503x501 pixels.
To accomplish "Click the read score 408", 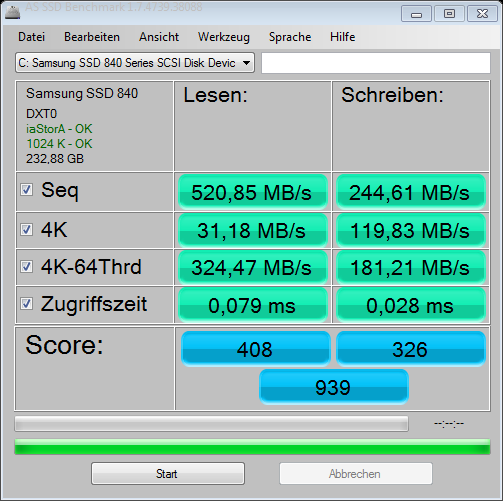I will [x=256, y=349].
